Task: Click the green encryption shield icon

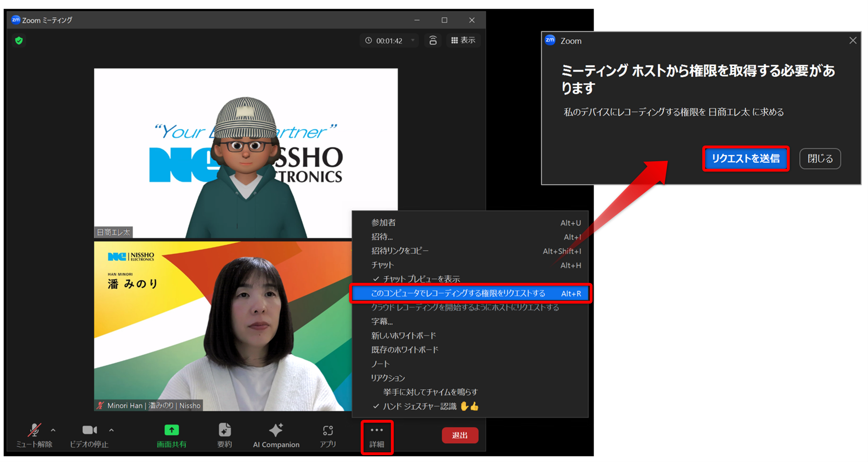Action: 19,41
